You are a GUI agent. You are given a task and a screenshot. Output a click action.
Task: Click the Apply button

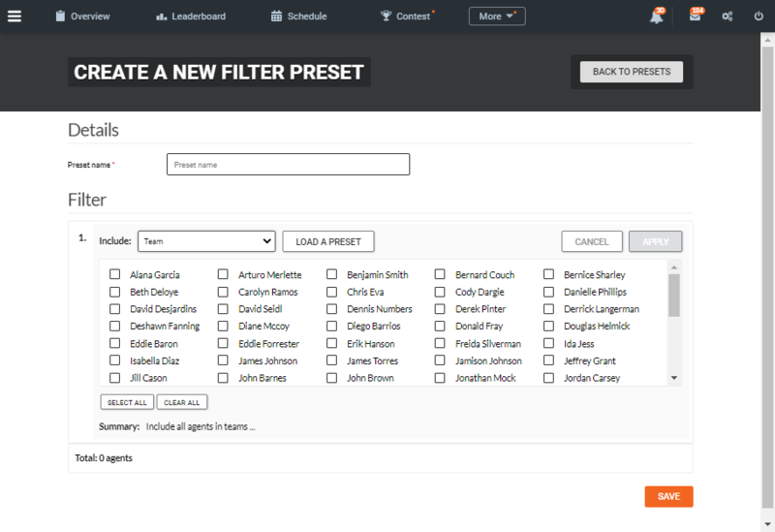pos(656,241)
